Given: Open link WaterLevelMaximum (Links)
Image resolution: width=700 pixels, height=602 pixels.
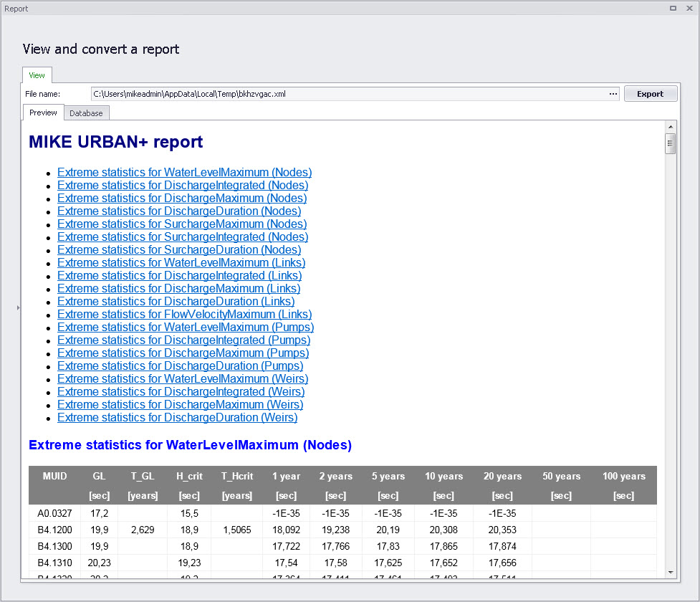Looking at the screenshot, I should [181, 263].
